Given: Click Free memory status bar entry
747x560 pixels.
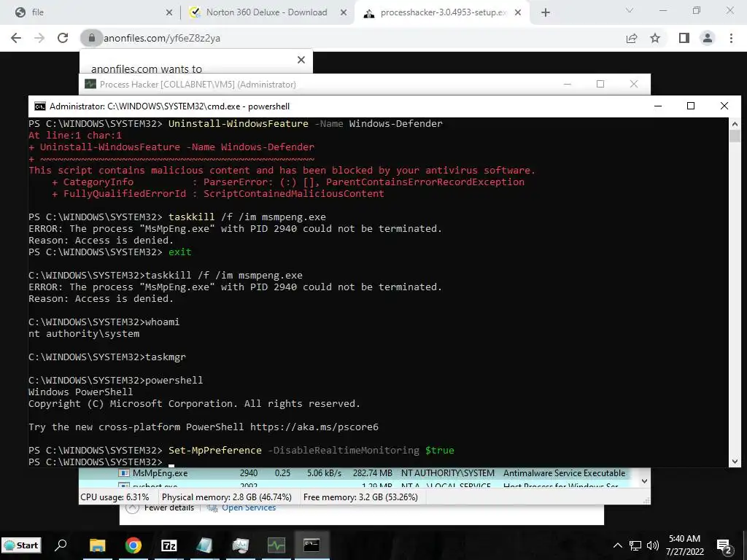Looking at the screenshot, I should (x=360, y=497).
